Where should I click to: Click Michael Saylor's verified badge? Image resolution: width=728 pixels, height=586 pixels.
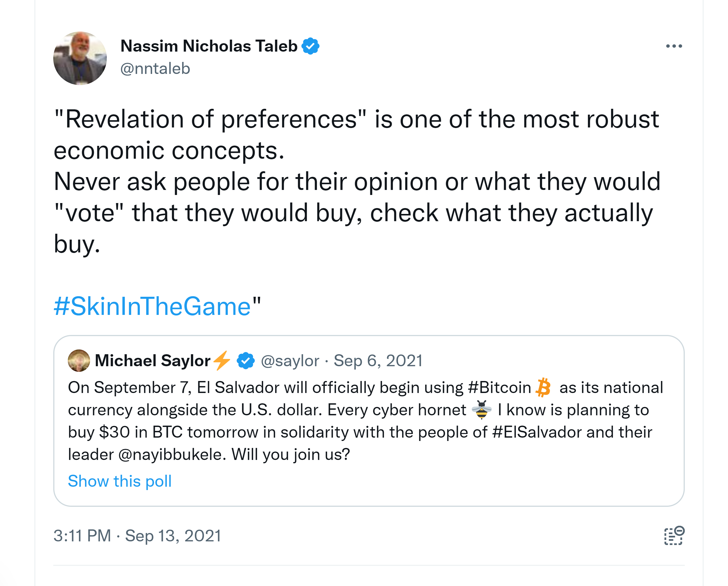(x=245, y=361)
